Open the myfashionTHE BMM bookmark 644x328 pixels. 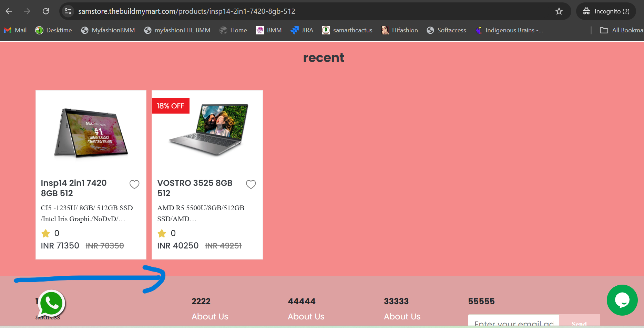(177, 30)
